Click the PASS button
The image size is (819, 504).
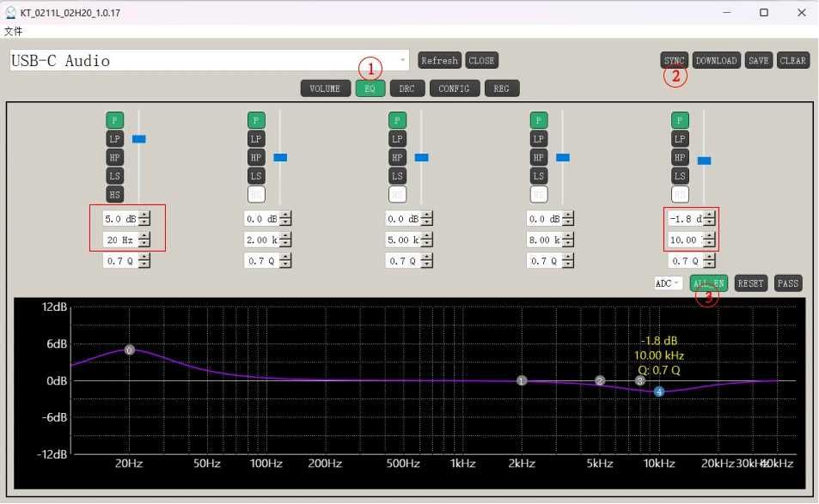coord(788,283)
